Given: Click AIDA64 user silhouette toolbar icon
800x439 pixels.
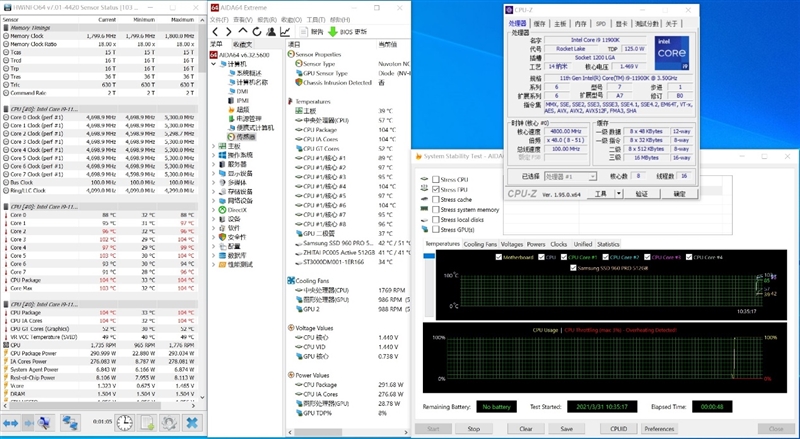Looking at the screenshot, I should (271, 32).
